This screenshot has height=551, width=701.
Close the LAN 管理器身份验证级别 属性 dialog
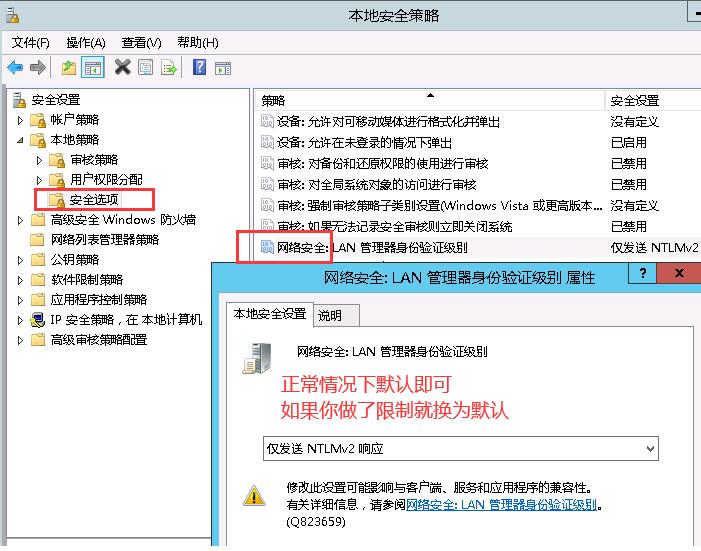(679, 273)
